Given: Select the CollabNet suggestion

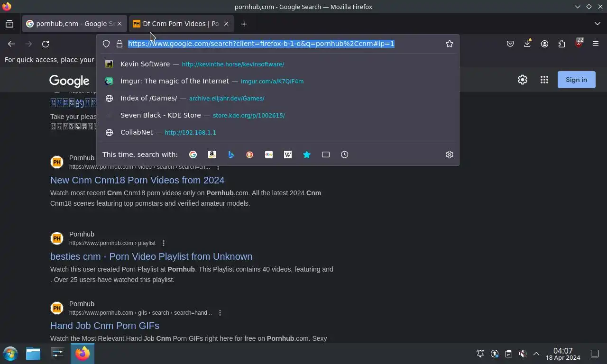Looking at the screenshot, I should [x=278, y=132].
